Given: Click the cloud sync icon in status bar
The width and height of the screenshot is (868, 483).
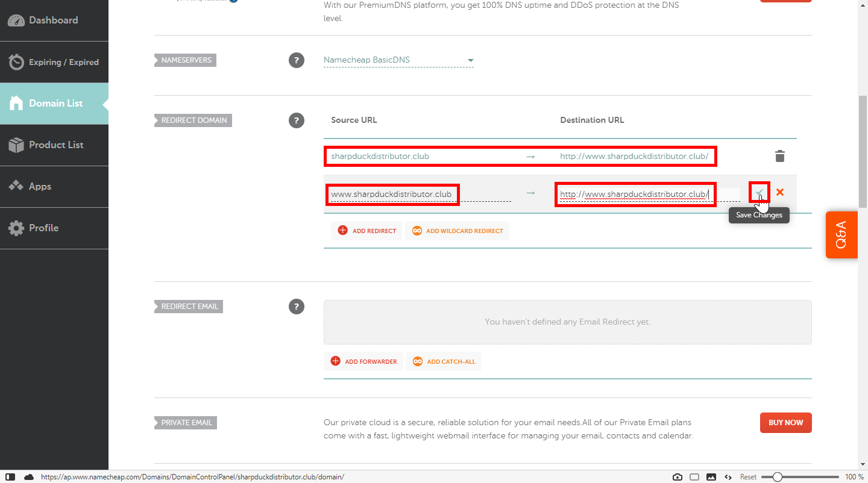Looking at the screenshot, I should tap(29, 477).
